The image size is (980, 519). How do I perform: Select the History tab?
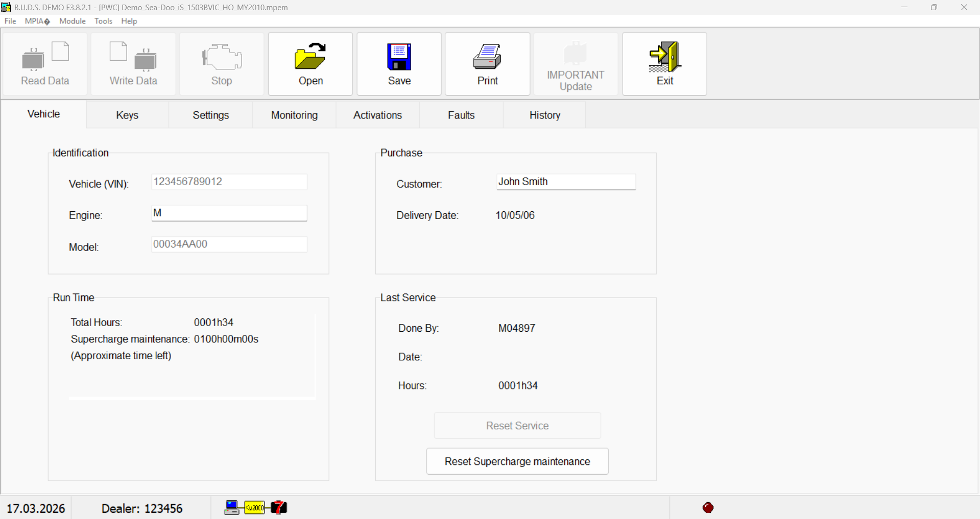544,115
